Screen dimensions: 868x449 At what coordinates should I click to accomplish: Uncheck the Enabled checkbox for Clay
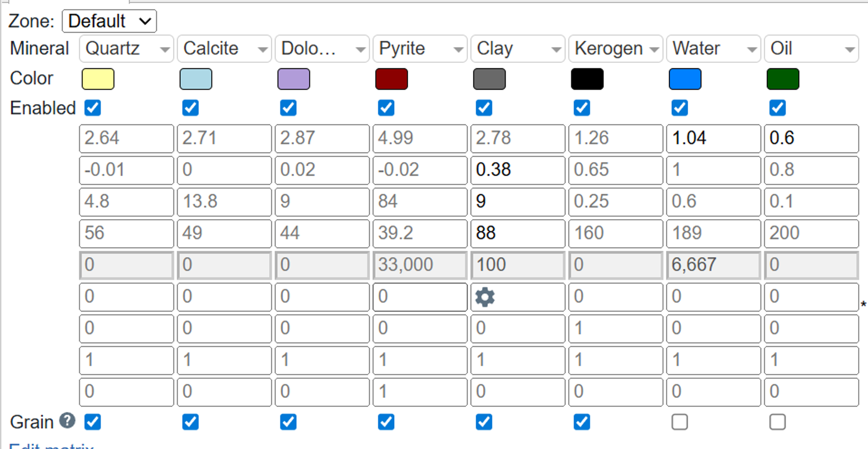(484, 108)
